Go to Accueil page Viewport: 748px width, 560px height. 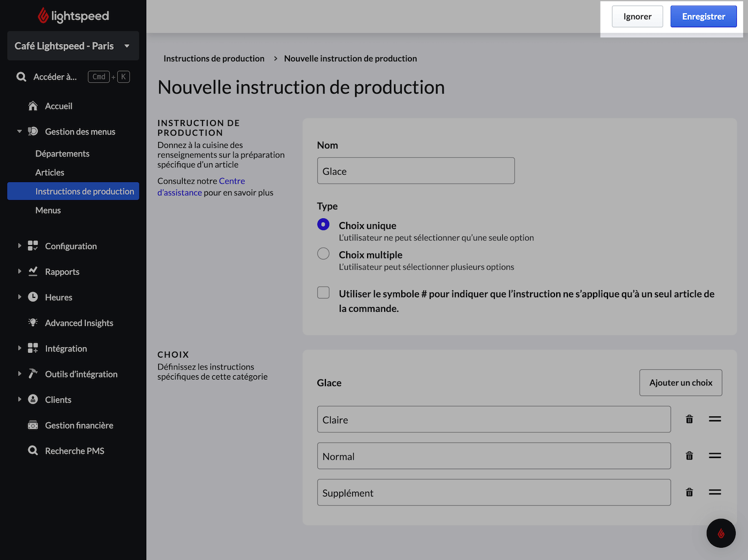tap(59, 106)
